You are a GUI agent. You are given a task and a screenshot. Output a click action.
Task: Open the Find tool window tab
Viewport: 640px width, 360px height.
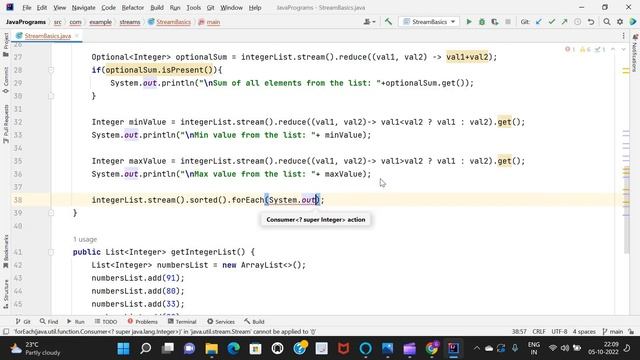click(49, 322)
